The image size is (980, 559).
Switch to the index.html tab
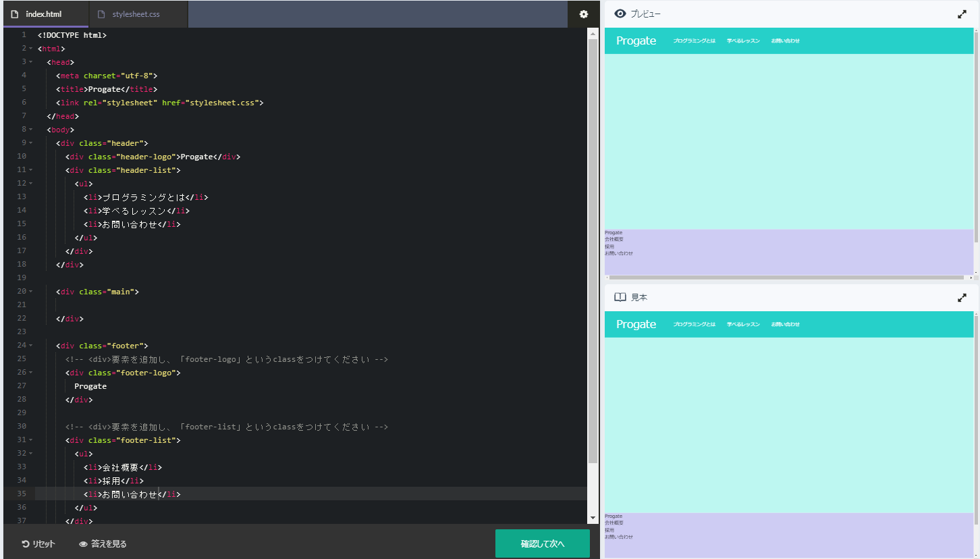click(45, 14)
